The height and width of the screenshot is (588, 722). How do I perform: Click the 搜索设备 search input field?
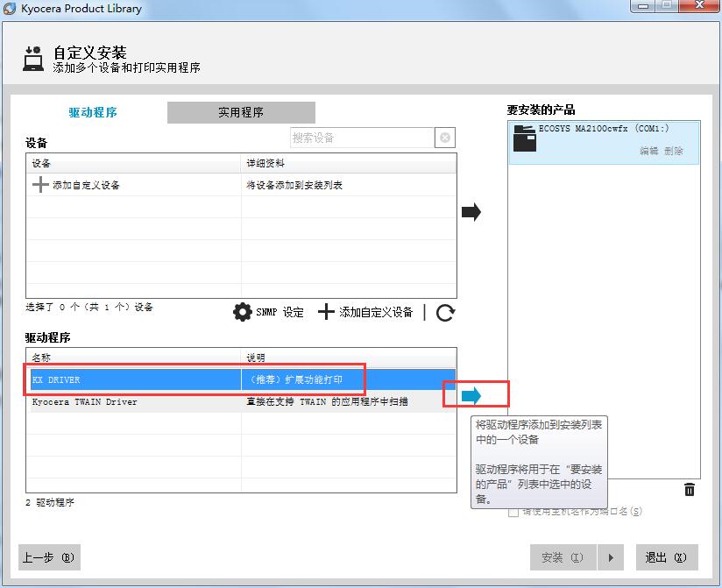point(363,138)
